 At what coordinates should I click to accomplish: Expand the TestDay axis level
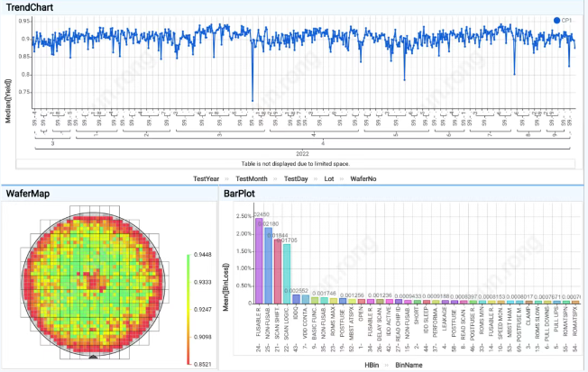coord(298,178)
